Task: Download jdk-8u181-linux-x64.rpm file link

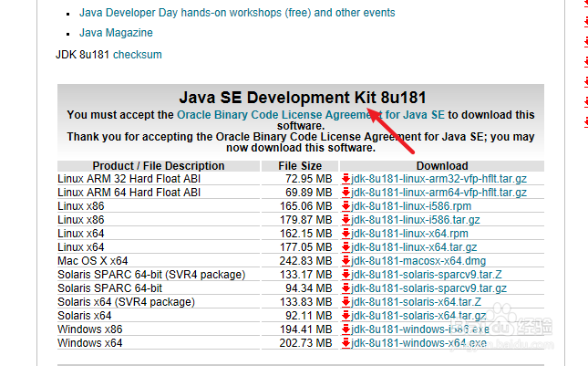Action: point(409,234)
